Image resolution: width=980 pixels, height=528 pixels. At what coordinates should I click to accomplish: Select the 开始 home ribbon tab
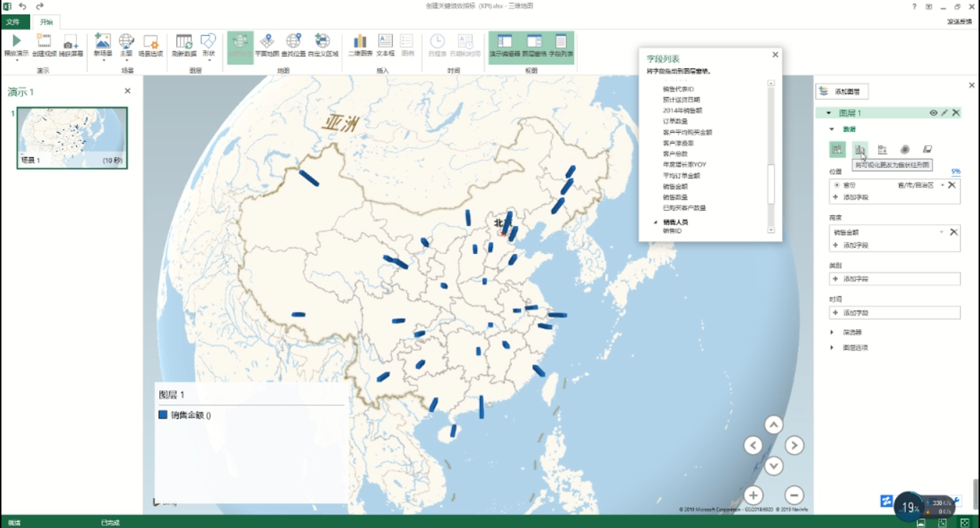(x=47, y=22)
